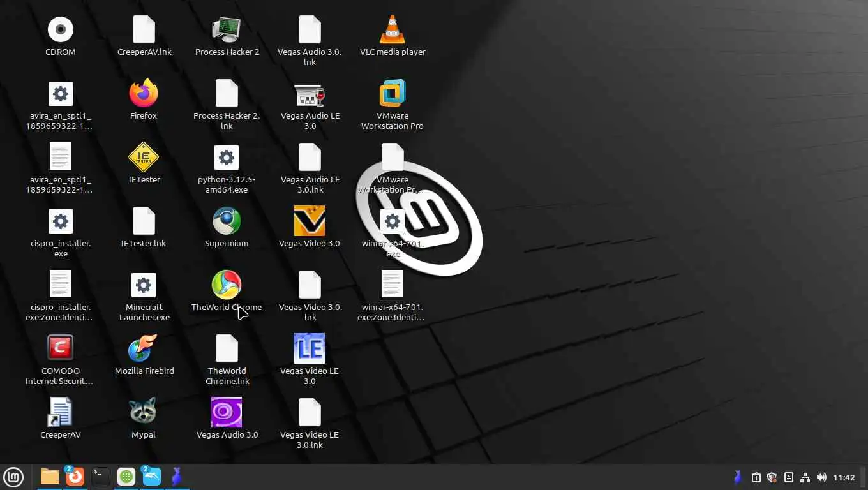Click green grid app in taskbar
868x490 pixels.
tap(126, 477)
